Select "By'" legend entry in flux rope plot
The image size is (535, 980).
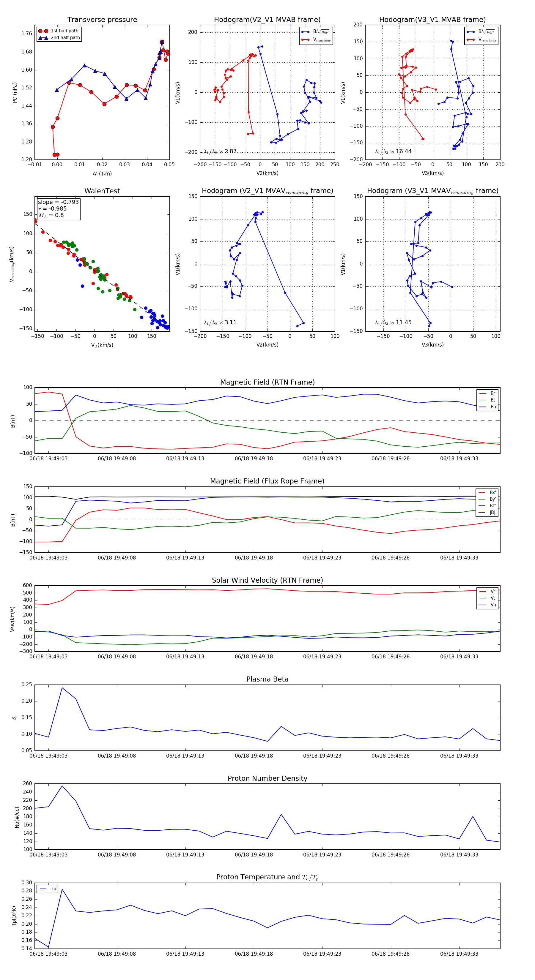tap(487, 499)
